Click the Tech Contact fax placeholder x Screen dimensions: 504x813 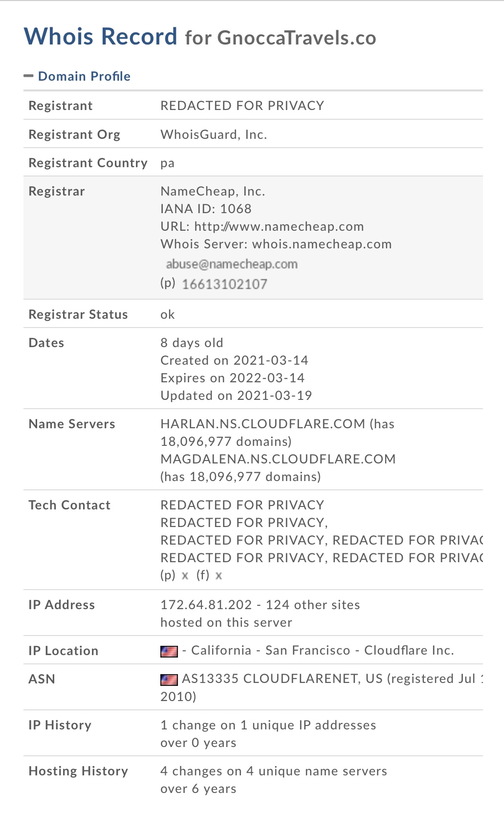(219, 576)
